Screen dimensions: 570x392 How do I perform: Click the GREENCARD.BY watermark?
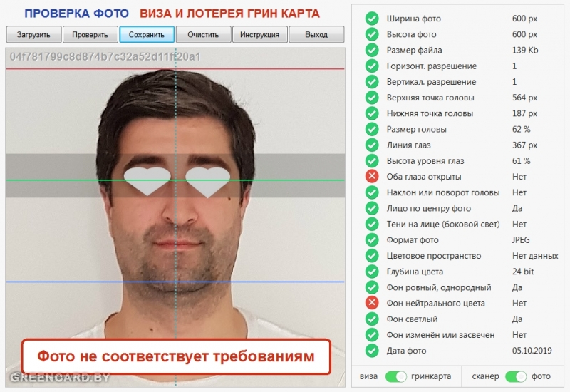pos(60,378)
